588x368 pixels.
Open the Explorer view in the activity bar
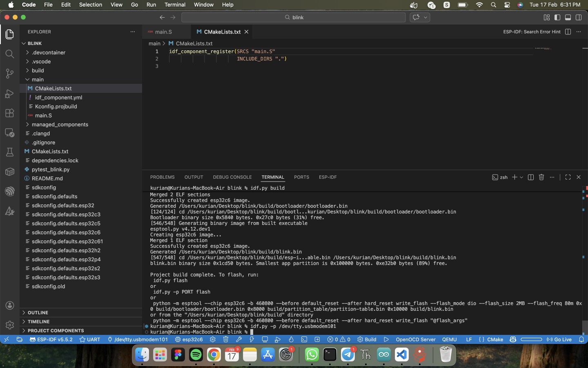(10, 34)
